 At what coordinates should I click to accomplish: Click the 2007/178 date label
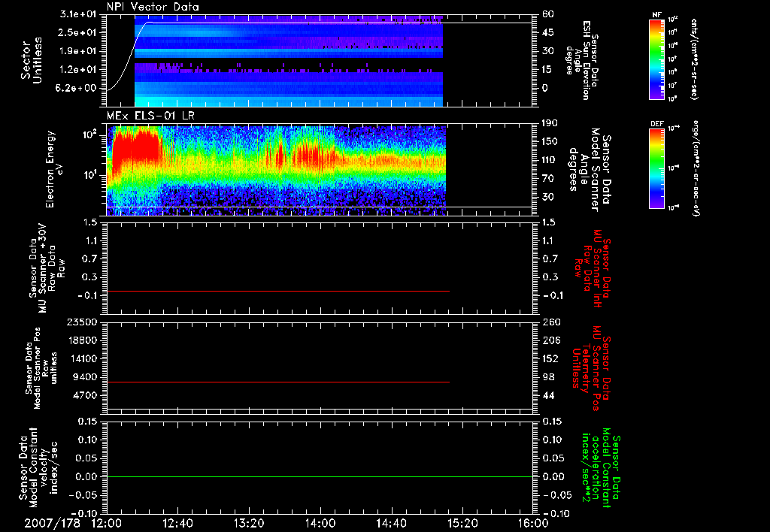tap(52, 524)
